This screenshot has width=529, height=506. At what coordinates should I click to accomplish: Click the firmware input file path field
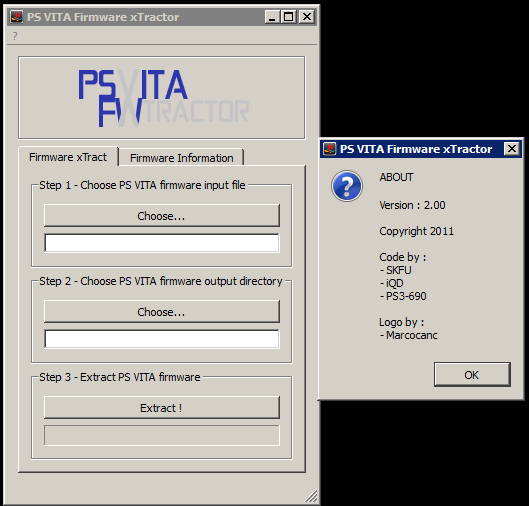point(162,243)
